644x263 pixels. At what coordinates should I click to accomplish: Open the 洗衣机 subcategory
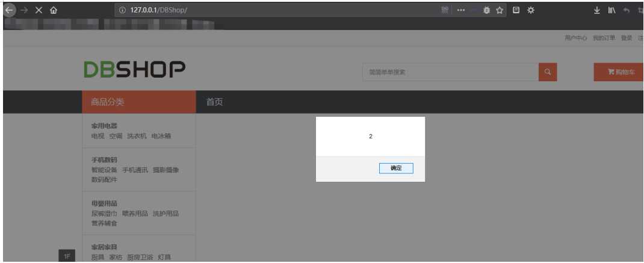pyautogui.click(x=137, y=136)
